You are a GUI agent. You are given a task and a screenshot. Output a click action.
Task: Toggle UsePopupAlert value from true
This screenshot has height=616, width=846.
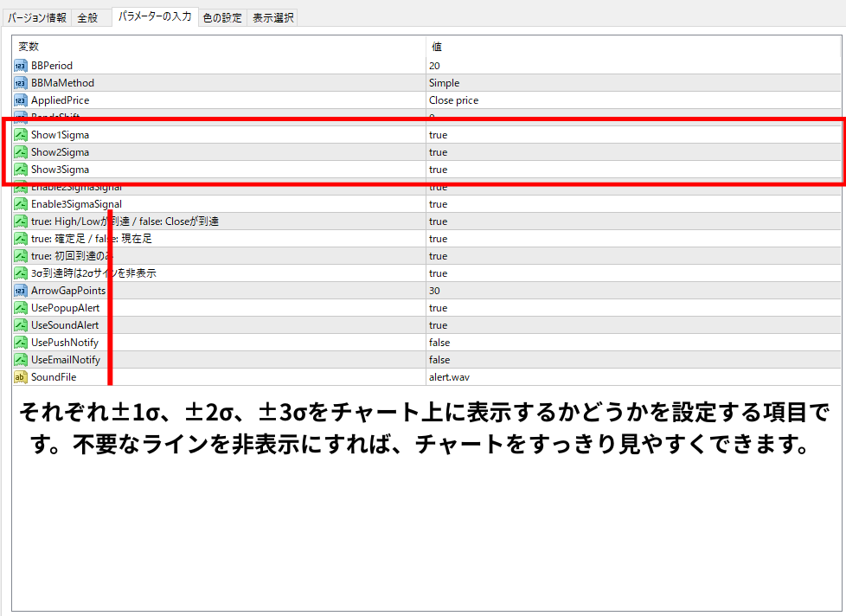(439, 308)
